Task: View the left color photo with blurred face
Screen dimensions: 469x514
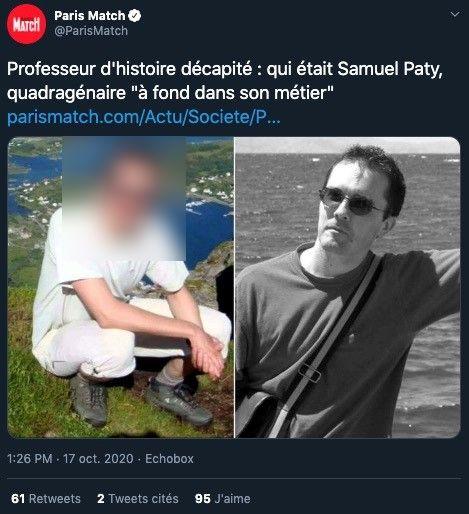Action: tap(120, 287)
